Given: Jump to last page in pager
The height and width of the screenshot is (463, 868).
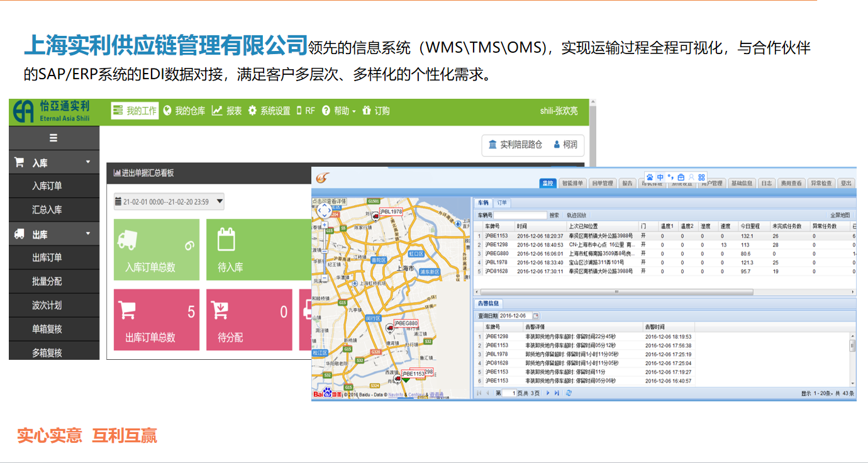Looking at the screenshot, I should pyautogui.click(x=557, y=393).
